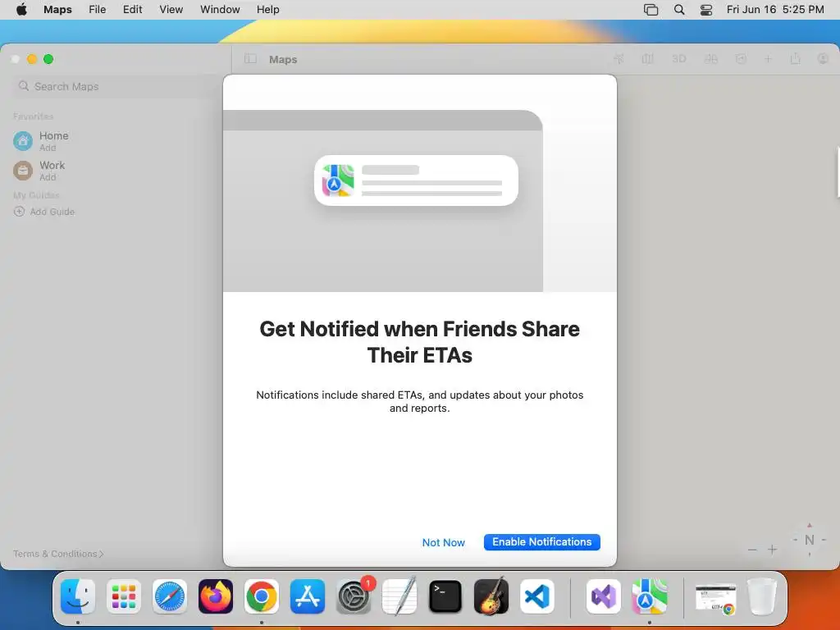Open the Edit menu
The height and width of the screenshot is (630, 840).
click(x=132, y=9)
